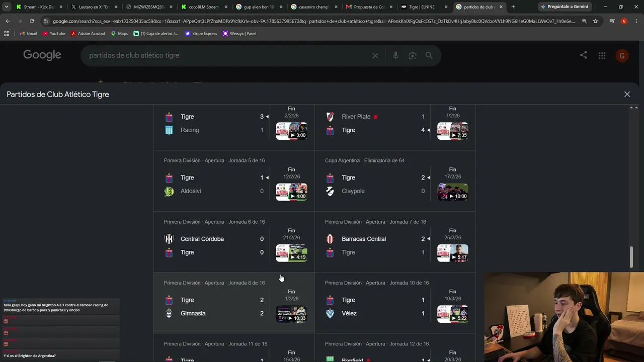Play the River Plate vs Tigre highlight video
The height and width of the screenshot is (362, 644).
click(453, 131)
